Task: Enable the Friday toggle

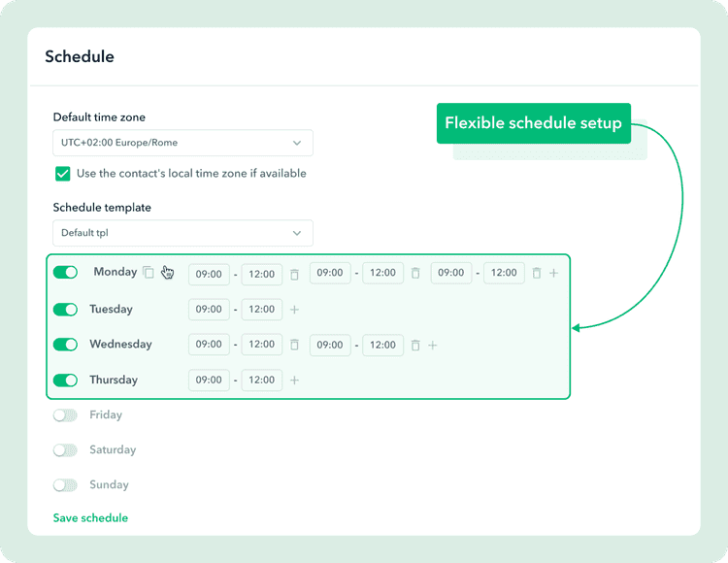Action: (x=65, y=414)
